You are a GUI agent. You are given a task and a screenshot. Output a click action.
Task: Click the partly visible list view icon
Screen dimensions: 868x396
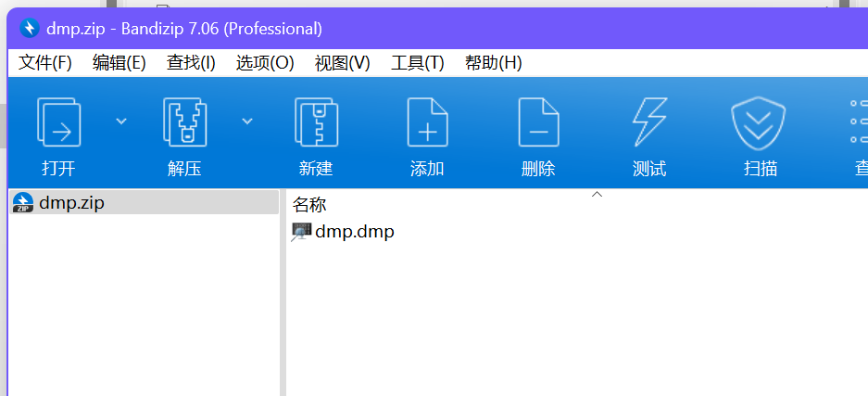tap(859, 121)
